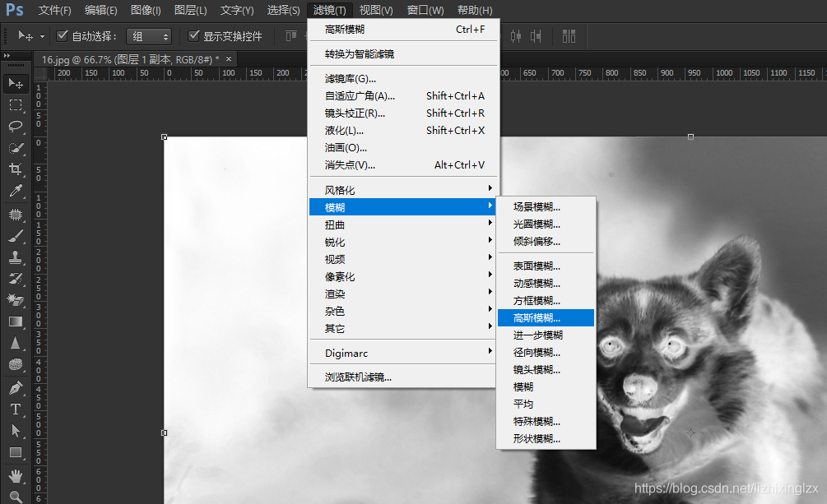Screen dimensions: 827x504
Task: Expand the 扭曲 submenu
Action: 402,224
